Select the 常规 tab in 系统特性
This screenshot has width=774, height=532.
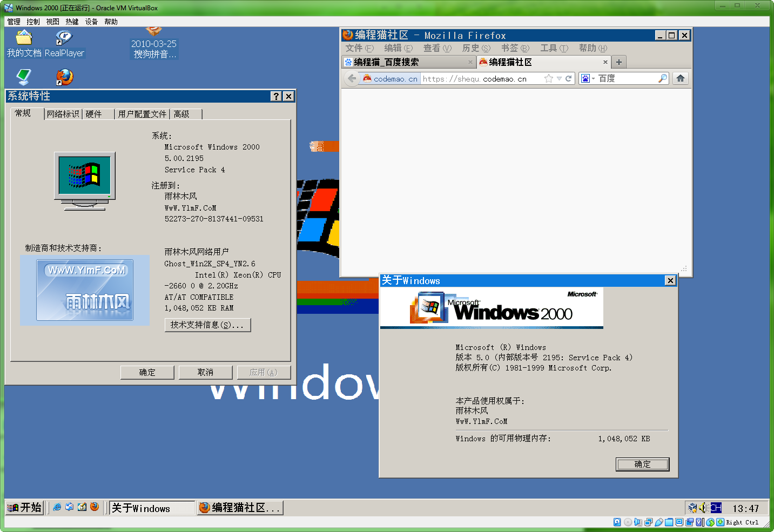click(28, 113)
